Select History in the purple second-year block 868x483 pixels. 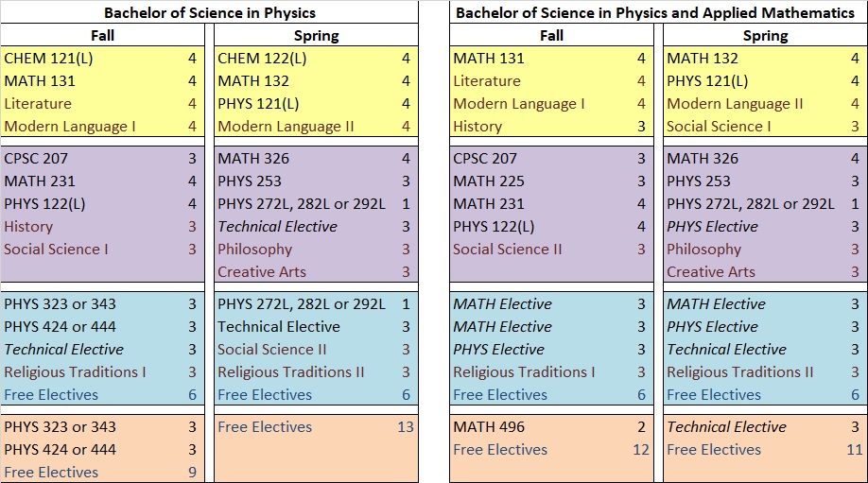coord(28,226)
